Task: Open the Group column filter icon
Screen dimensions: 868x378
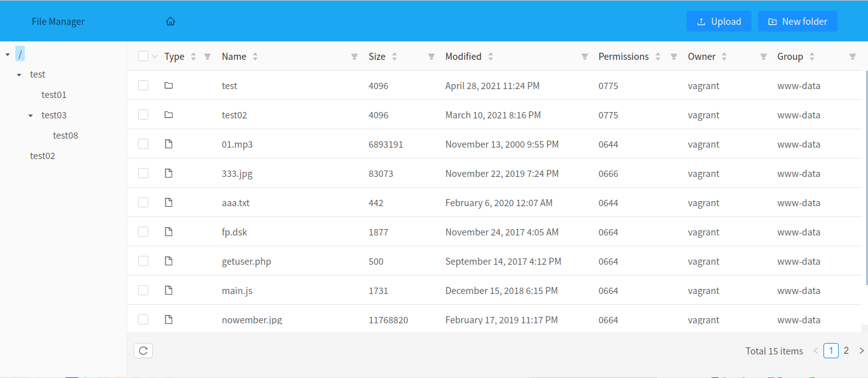Action: click(x=853, y=57)
